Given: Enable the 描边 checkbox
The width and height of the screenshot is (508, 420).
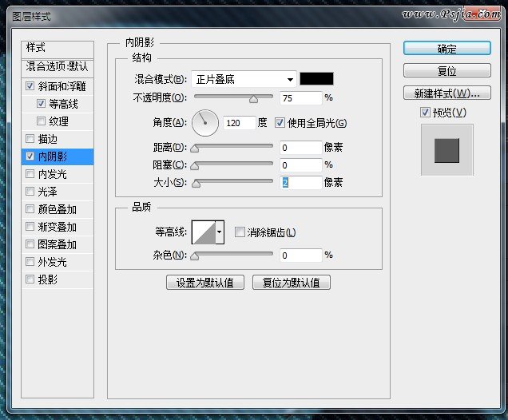Looking at the screenshot, I should point(30,139).
